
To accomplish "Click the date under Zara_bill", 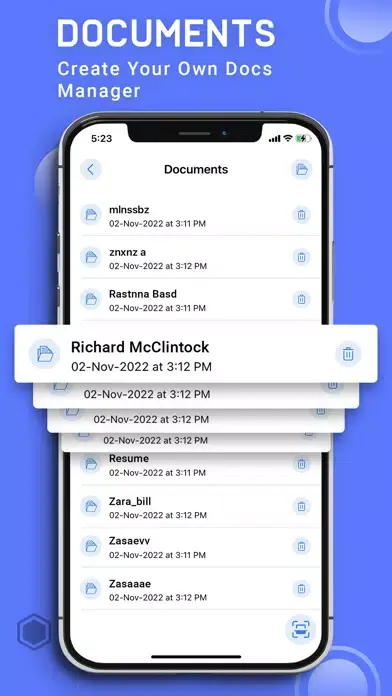I will pos(158,515).
